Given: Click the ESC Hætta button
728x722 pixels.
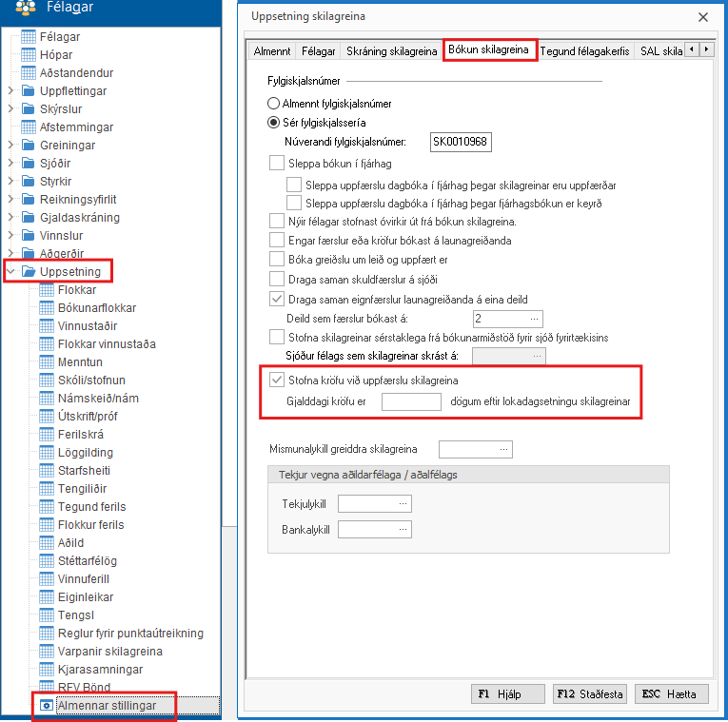Looking at the screenshot, I should click(668, 693).
